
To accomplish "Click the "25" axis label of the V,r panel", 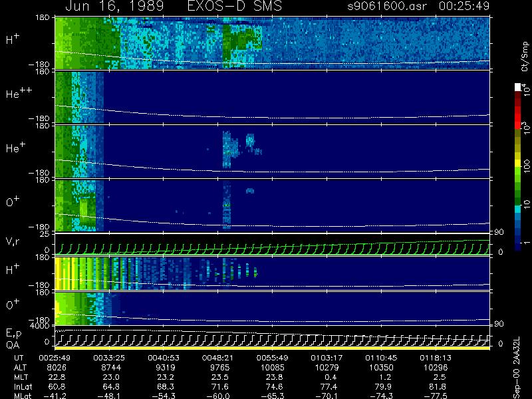I will (46, 234).
